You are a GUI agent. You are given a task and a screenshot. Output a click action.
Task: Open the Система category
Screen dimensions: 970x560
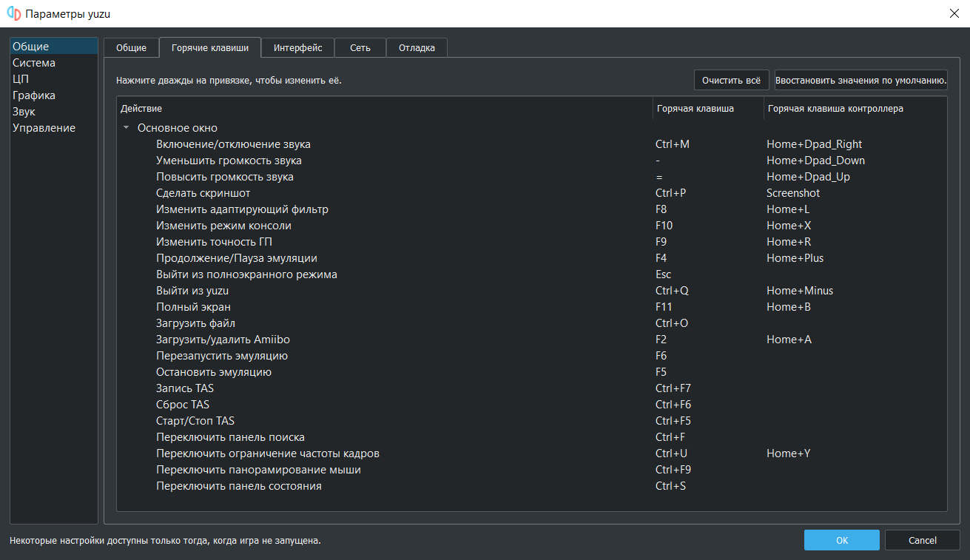pyautogui.click(x=54, y=63)
